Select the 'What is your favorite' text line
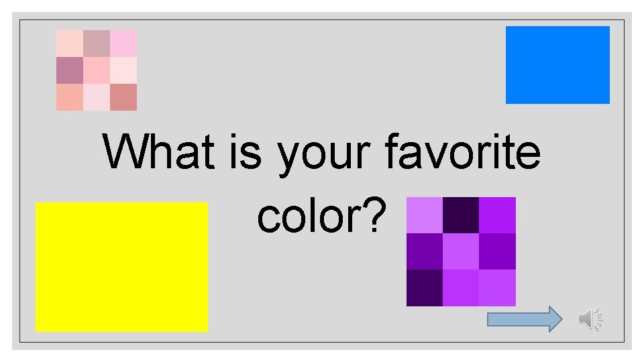The width and height of the screenshot is (644, 362). (x=321, y=152)
